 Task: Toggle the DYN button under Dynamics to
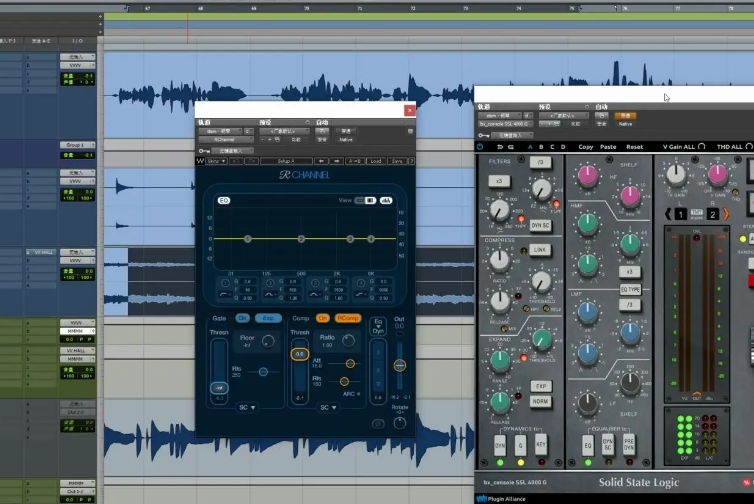(x=500, y=446)
